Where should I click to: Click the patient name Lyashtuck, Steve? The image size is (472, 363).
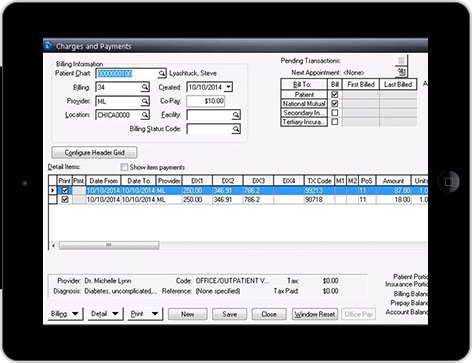(193, 73)
